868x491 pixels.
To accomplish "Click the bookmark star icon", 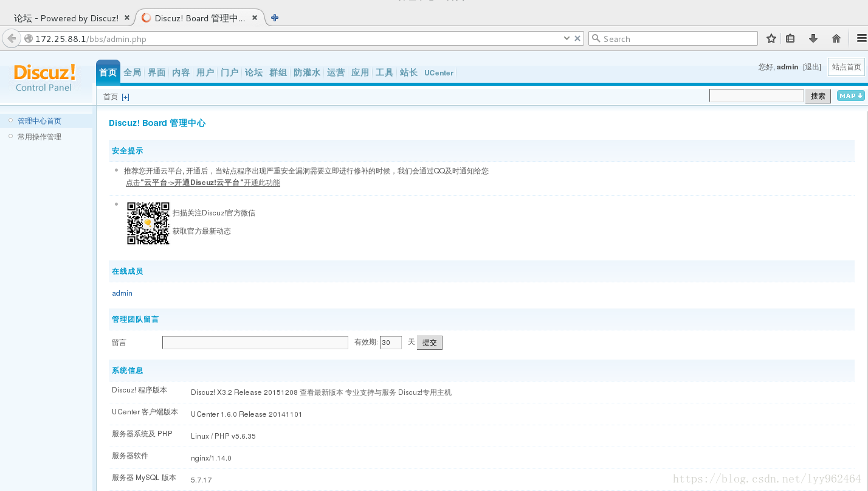I will (x=771, y=38).
